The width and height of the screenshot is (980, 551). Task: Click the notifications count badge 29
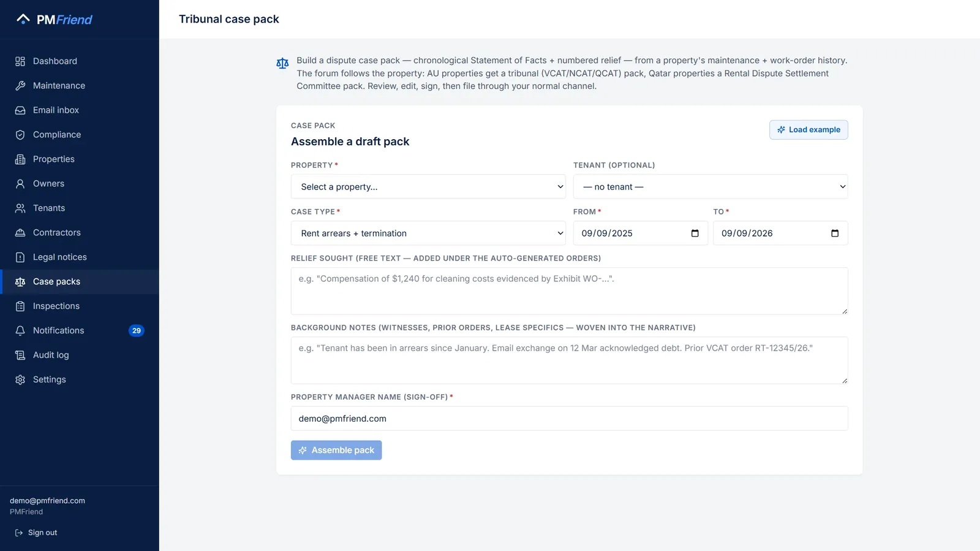pyautogui.click(x=137, y=331)
